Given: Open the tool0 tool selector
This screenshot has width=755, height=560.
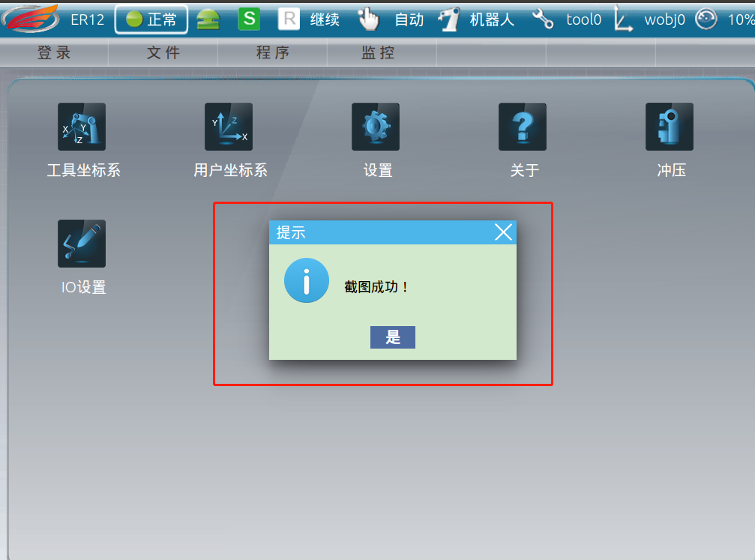Looking at the screenshot, I should pyautogui.click(x=568, y=19).
